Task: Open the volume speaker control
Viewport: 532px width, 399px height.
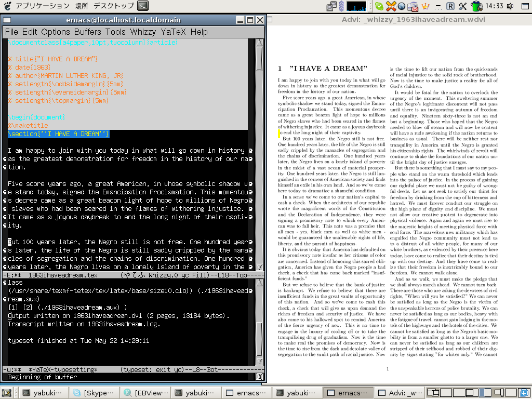Action: tap(510, 6)
